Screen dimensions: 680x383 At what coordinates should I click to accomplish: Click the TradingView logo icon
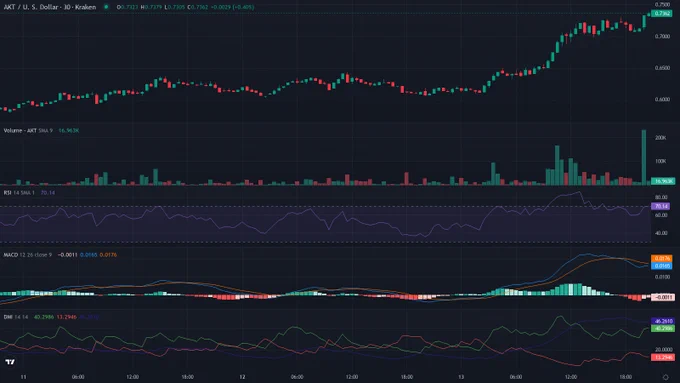click(x=10, y=362)
